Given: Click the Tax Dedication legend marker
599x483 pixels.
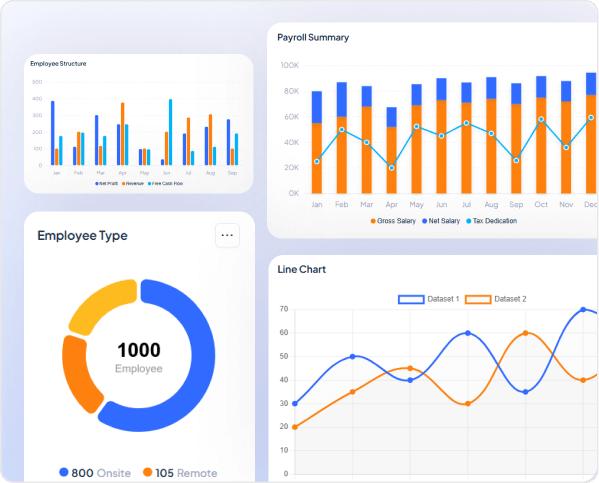Looking at the screenshot, I should (x=469, y=221).
